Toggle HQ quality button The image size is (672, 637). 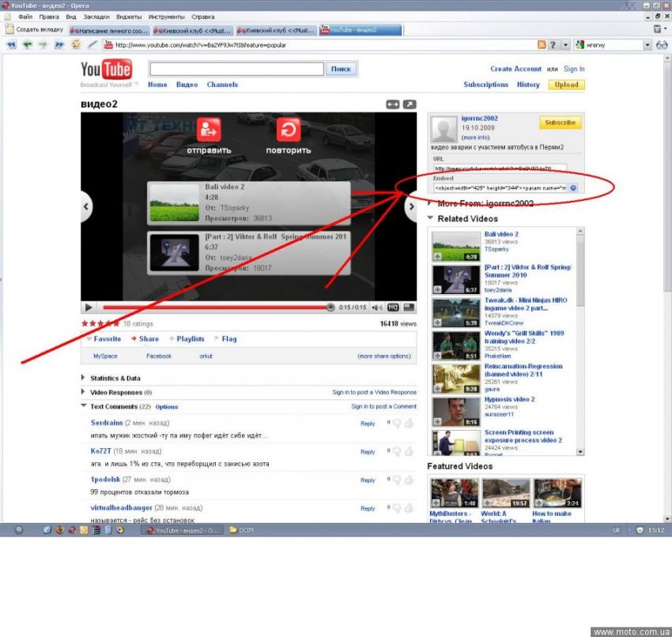click(x=393, y=307)
